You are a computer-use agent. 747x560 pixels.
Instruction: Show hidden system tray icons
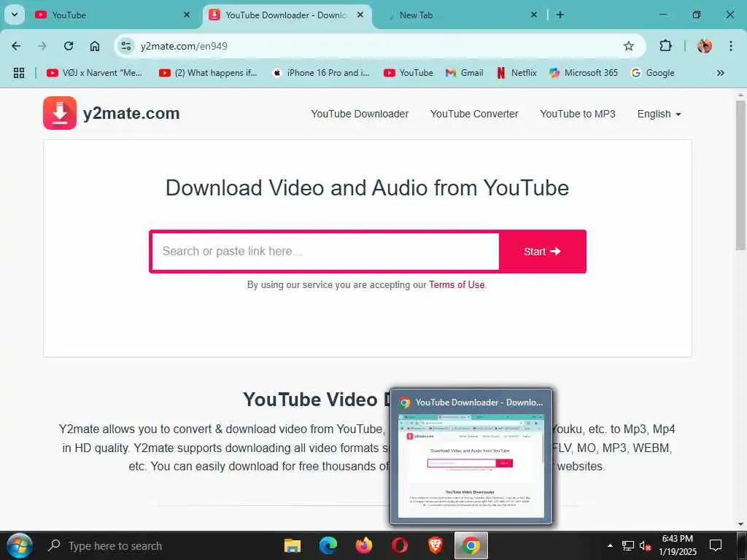point(610,545)
